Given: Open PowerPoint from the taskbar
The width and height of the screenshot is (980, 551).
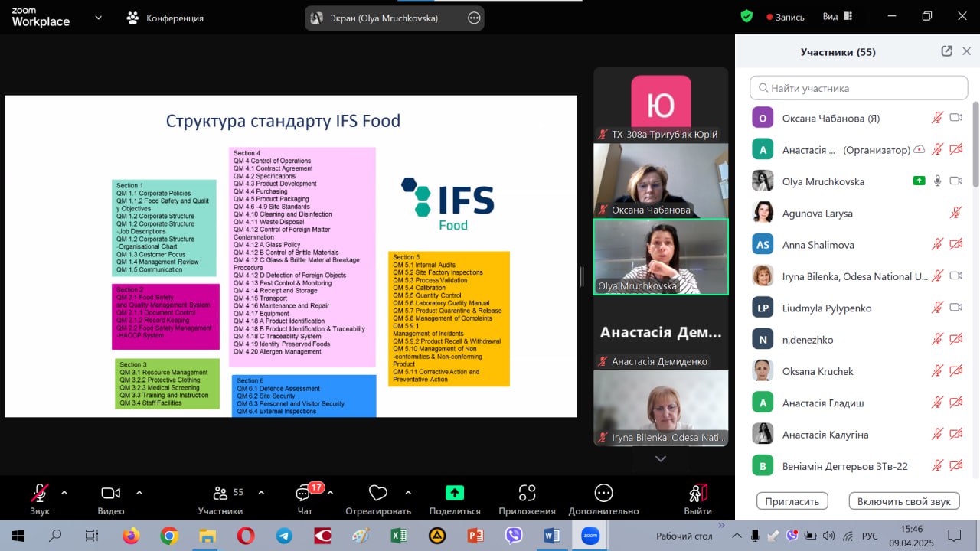Looking at the screenshot, I should (x=475, y=536).
